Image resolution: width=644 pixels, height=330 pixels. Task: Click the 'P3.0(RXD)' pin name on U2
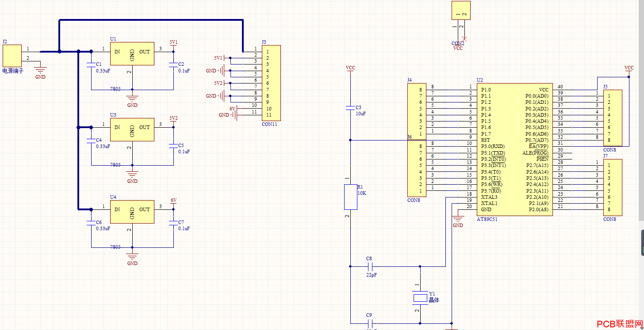click(x=493, y=146)
